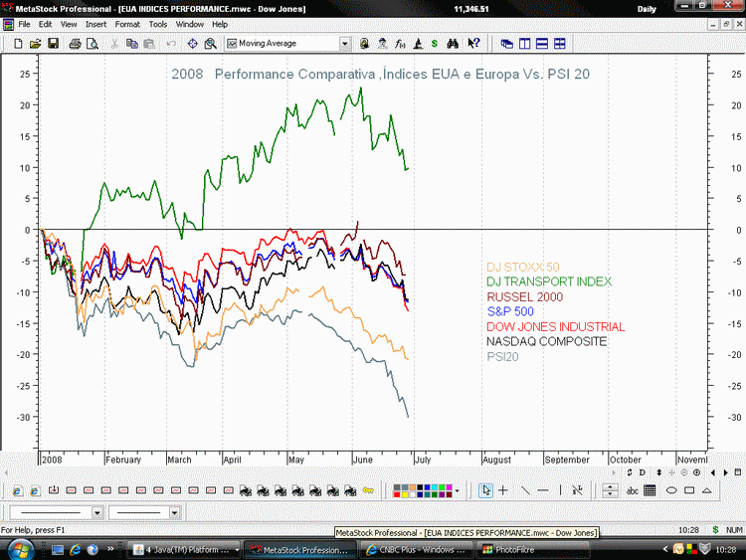746x560 pixels.
Task: Open the second line weight dropdown
Action: click(x=175, y=512)
